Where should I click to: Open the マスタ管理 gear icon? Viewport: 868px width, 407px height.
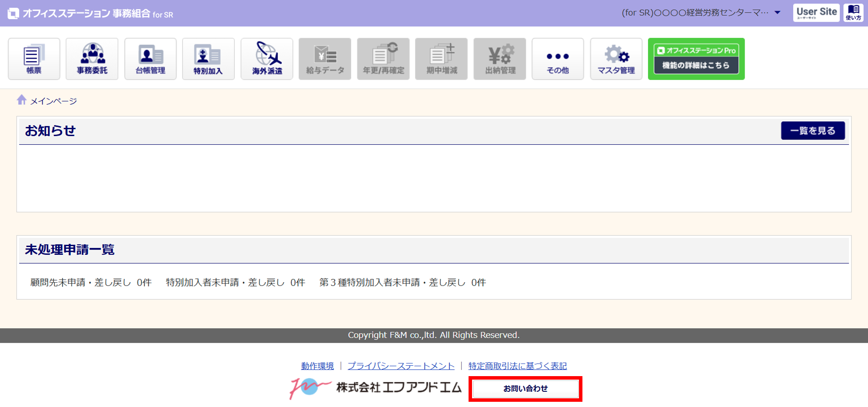point(616,59)
